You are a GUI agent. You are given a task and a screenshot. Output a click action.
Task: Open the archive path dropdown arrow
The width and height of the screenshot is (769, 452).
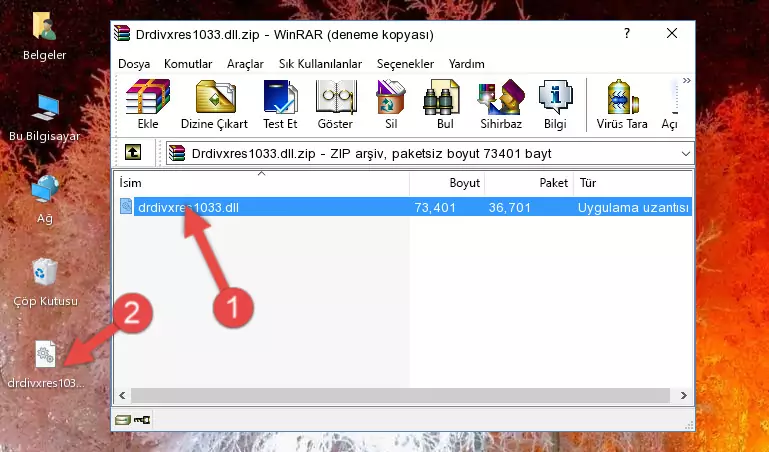click(x=686, y=153)
